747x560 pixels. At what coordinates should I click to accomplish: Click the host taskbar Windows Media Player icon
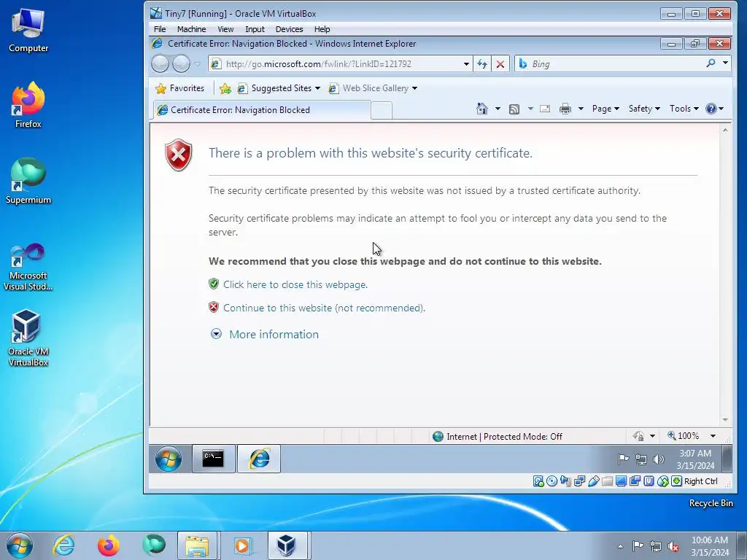pyautogui.click(x=242, y=545)
